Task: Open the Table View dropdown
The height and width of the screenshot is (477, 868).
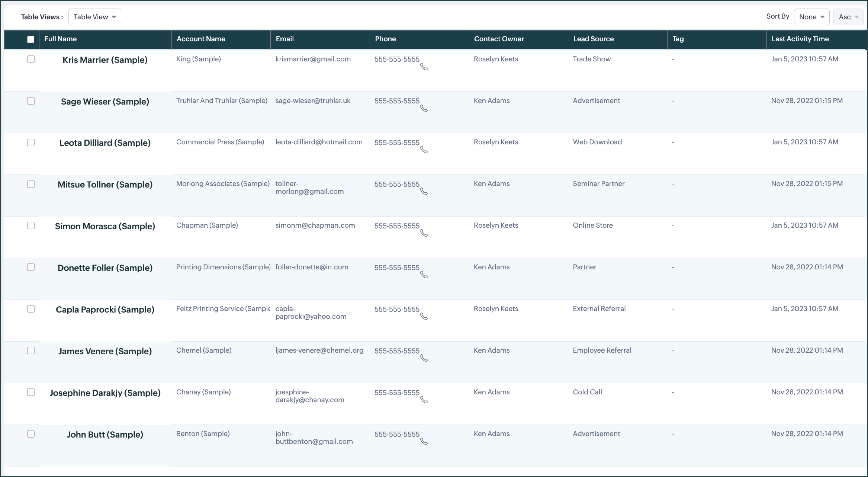Action: [95, 17]
